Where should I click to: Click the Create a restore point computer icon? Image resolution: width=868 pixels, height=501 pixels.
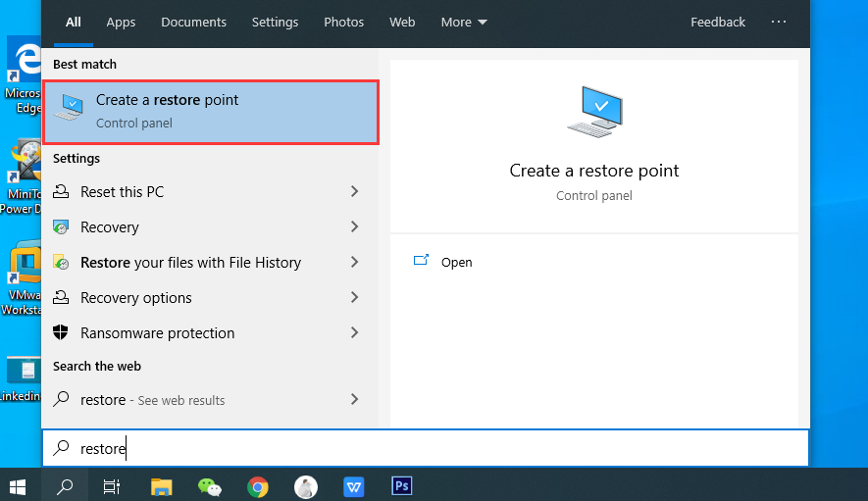[69, 107]
